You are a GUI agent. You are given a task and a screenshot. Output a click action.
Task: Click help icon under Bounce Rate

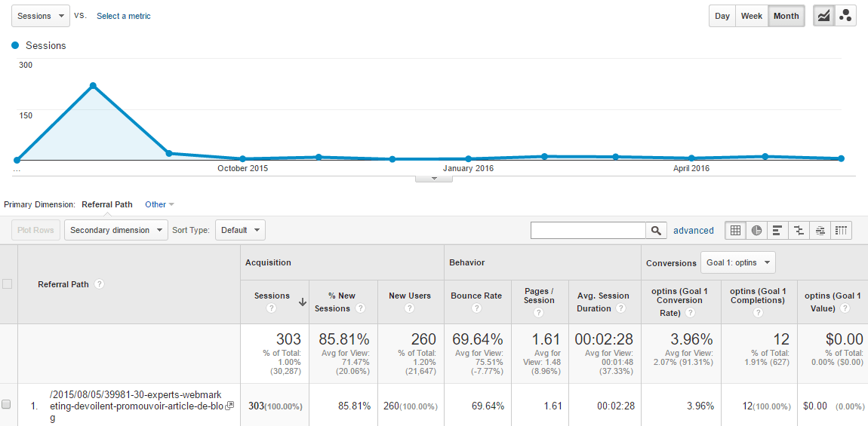click(x=476, y=308)
